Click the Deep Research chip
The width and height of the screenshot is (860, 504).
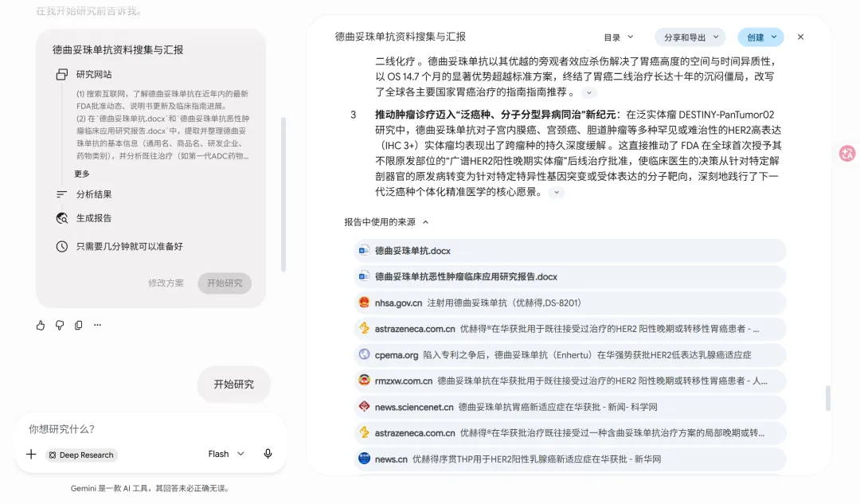tap(81, 455)
